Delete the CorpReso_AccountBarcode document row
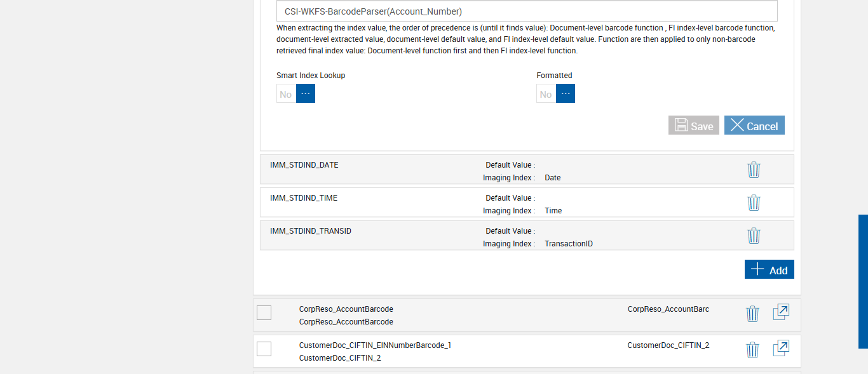The image size is (868, 374). tap(752, 314)
